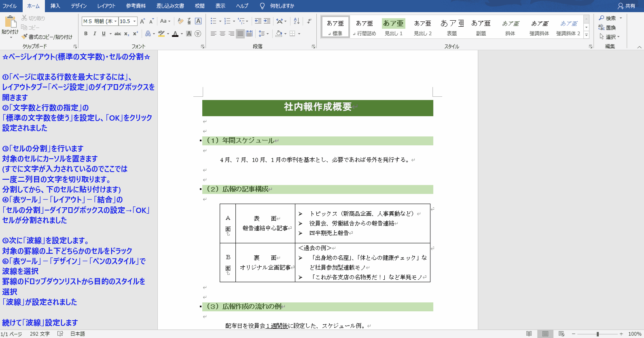
Task: Click the proofing check icon in status bar
Action: [60, 334]
